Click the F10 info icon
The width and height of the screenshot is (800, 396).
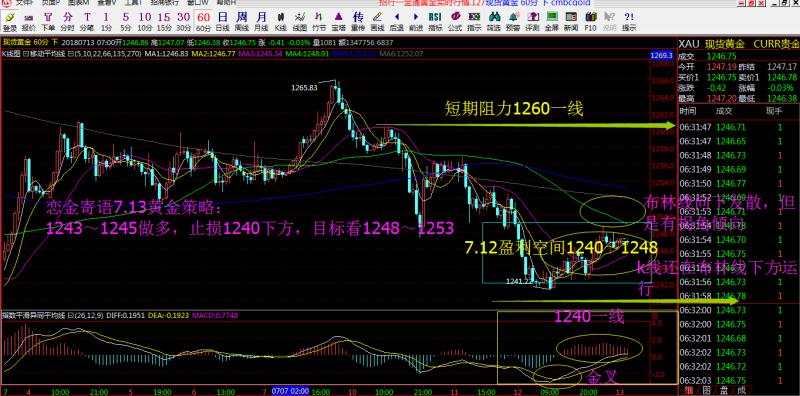tap(590, 20)
